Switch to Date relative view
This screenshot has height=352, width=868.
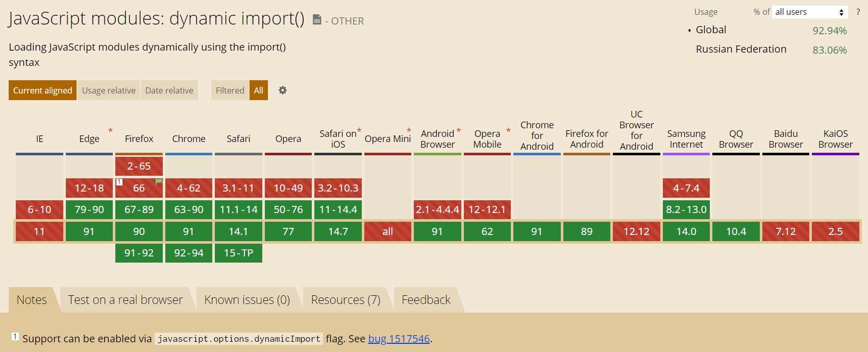(x=169, y=90)
